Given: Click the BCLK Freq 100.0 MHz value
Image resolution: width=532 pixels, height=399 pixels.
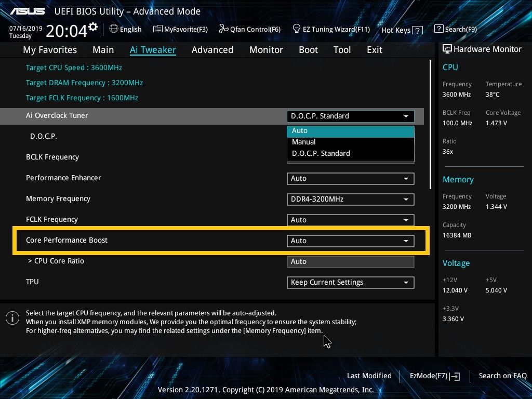Looking at the screenshot, I should 457,123.
